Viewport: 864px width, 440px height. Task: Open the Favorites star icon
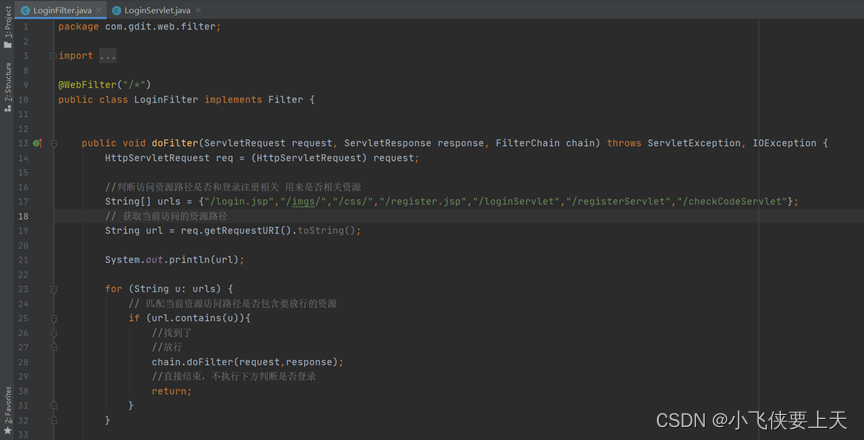click(x=8, y=431)
